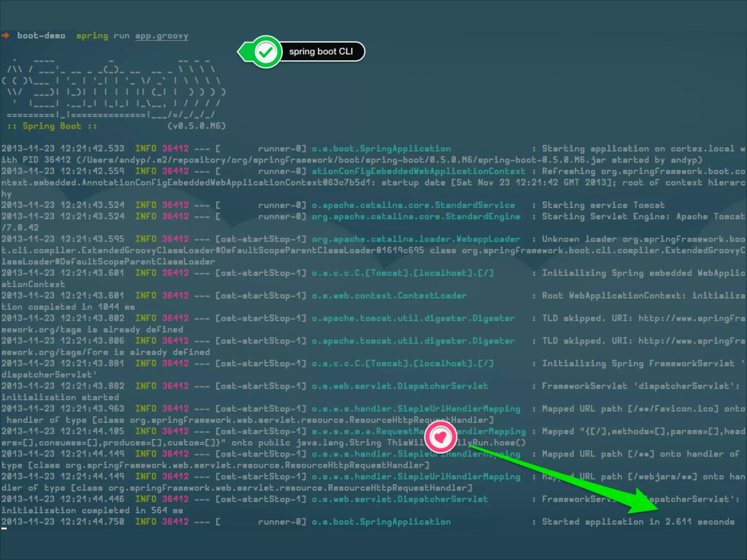Viewport: 747px width, 560px height.
Task: Click the 'Starting service Tomcat' message
Action: click(603, 205)
